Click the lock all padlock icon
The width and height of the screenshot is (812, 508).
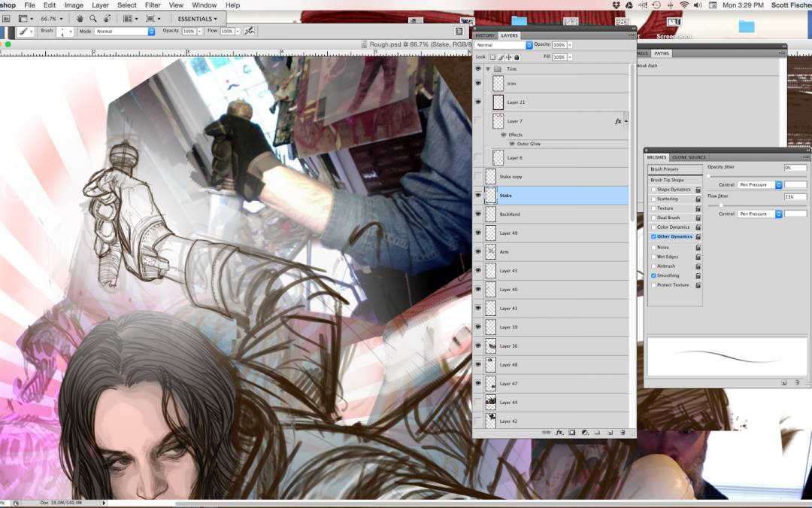coord(517,57)
